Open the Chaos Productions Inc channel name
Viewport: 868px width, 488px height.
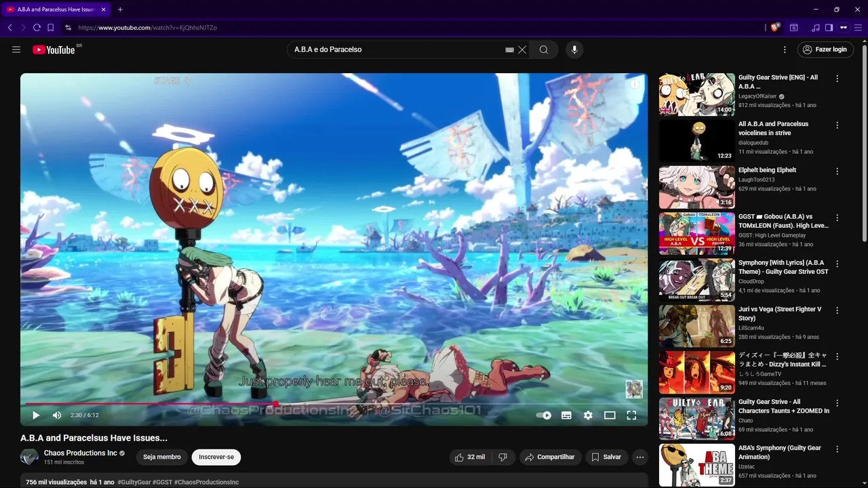(81, 453)
